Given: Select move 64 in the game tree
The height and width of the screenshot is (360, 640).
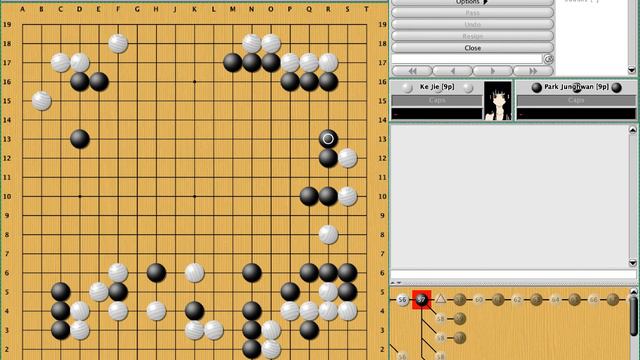Looking at the screenshot, I should coord(556,300).
